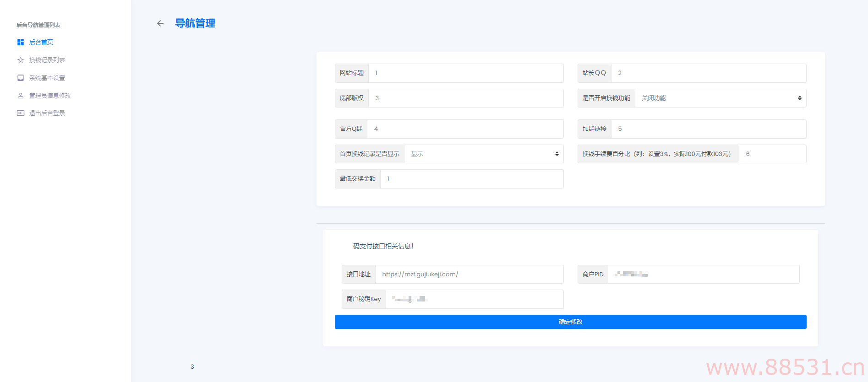Focus the 最低交换金额 input field

pyautogui.click(x=472, y=179)
